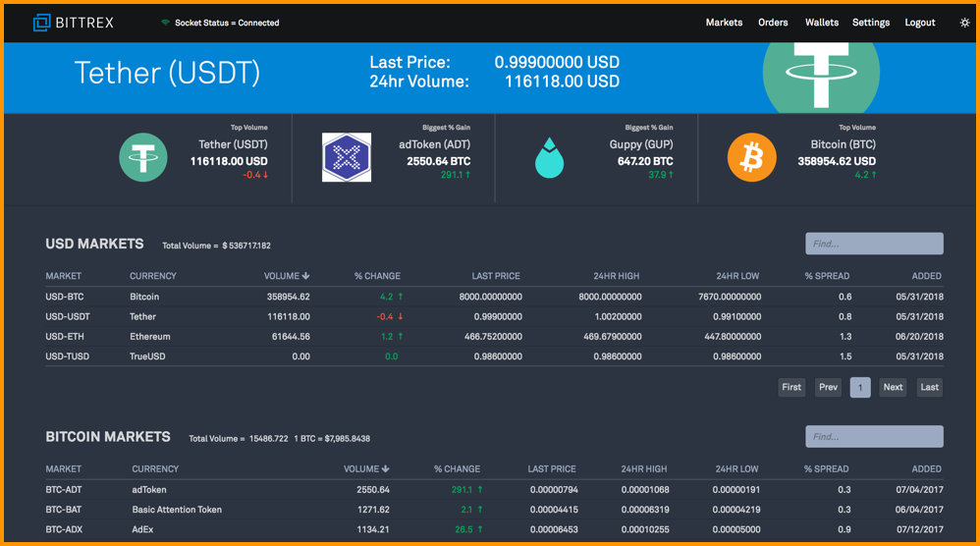Focus the Bitcoin Markets Find field
This screenshot has height=546, width=980.
click(x=874, y=437)
